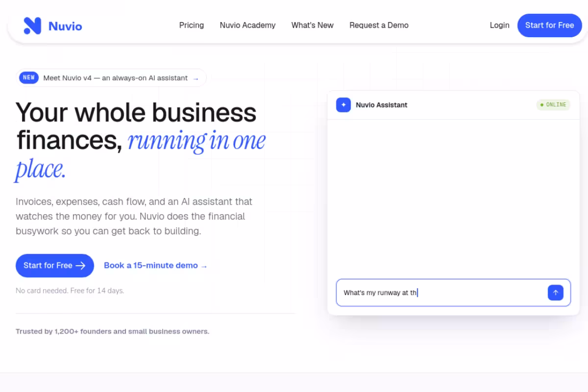Send the chat message with arrow button
Viewport: 588px width, 392px height.
click(x=555, y=293)
